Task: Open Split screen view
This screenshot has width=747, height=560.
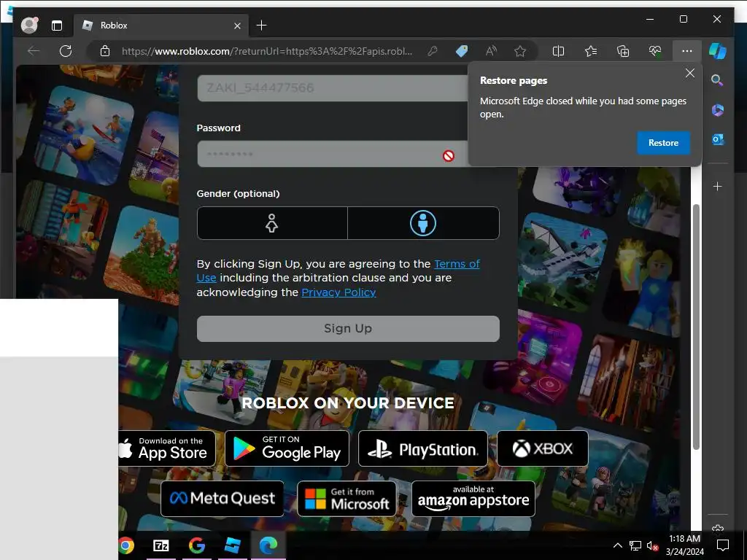Action: (x=558, y=51)
